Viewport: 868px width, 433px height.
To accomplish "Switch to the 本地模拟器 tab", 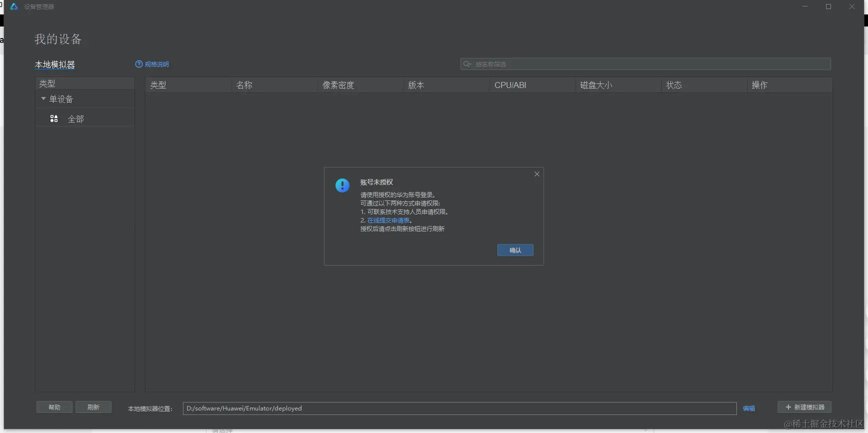I will pos(55,64).
